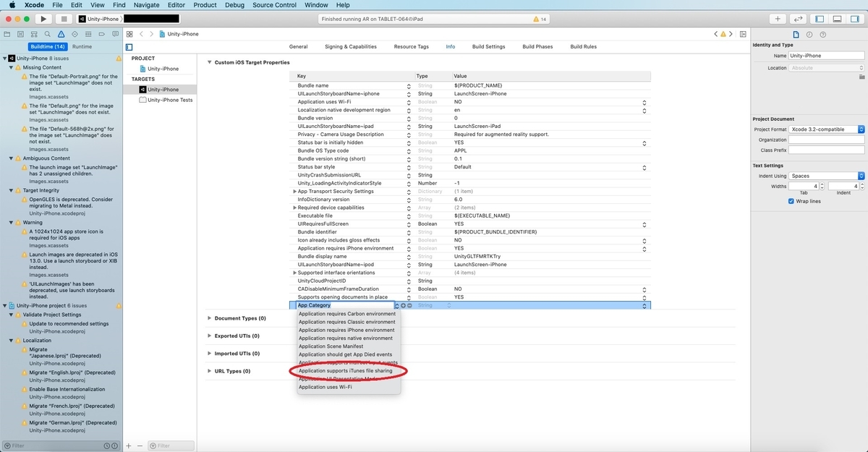Open the Library with the plus button
Screen dimensions: 868x452
pos(778,19)
